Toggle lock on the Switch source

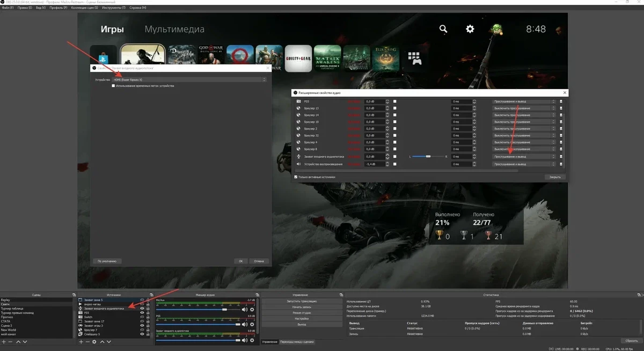click(x=148, y=317)
